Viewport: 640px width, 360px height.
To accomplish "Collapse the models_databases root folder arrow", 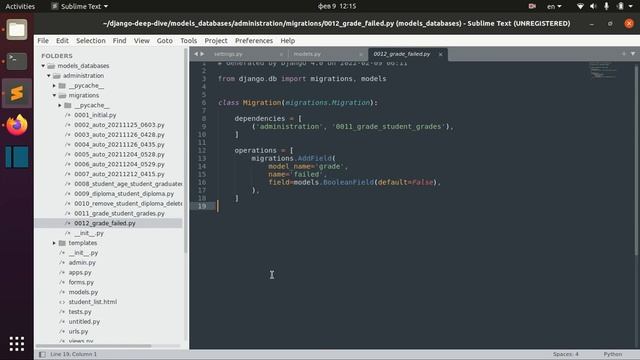I will [43, 66].
